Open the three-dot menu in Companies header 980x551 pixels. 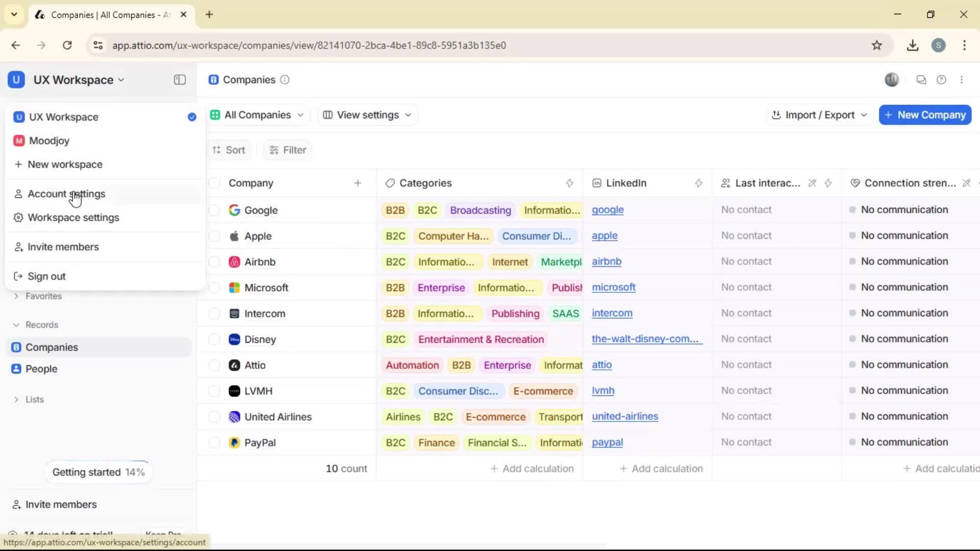[962, 80]
